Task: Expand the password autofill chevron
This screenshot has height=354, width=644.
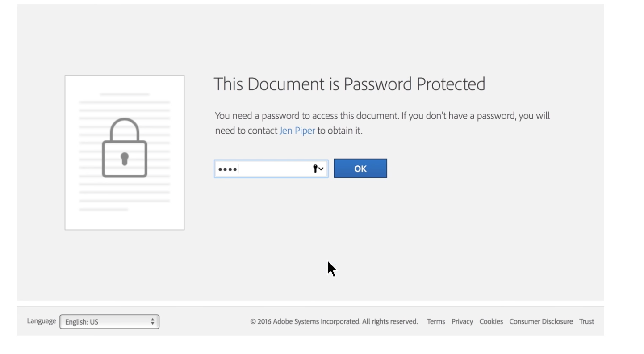Action: (321, 169)
